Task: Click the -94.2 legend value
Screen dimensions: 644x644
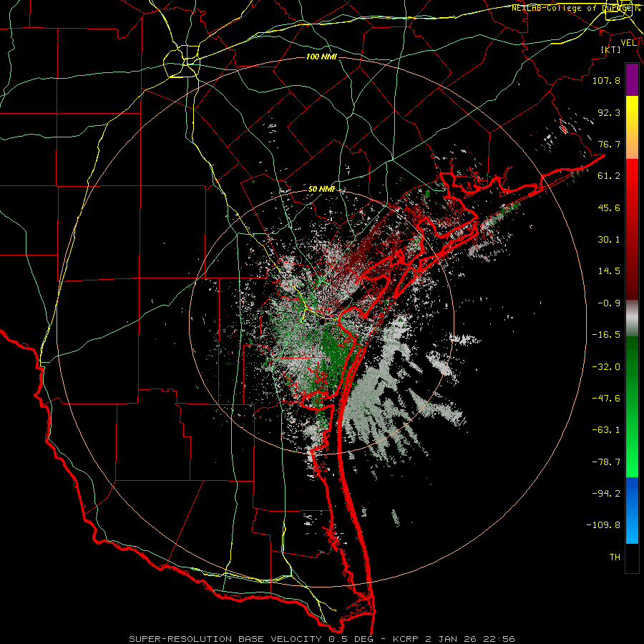Action: click(x=606, y=493)
